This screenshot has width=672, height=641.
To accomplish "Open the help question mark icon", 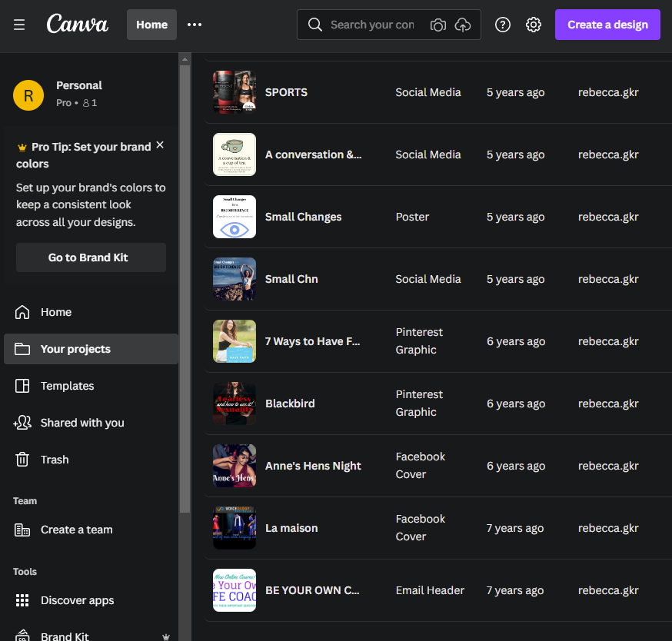I will (x=502, y=25).
